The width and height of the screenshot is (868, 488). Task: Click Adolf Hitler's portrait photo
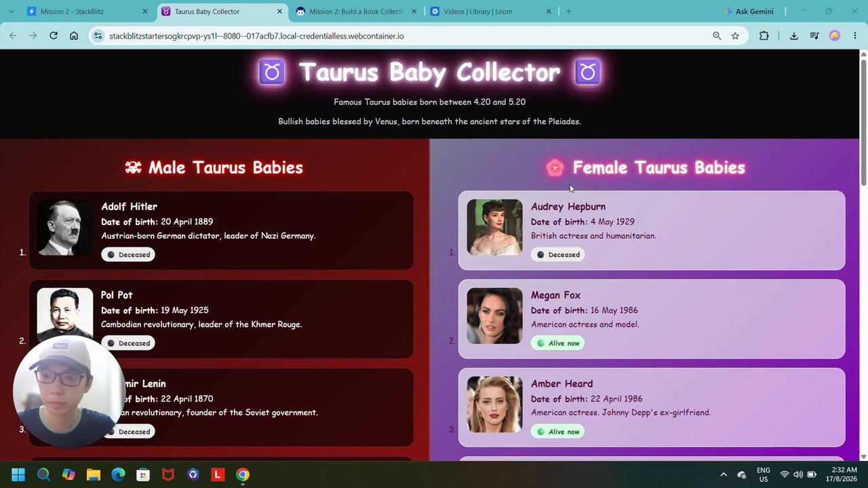(65, 227)
